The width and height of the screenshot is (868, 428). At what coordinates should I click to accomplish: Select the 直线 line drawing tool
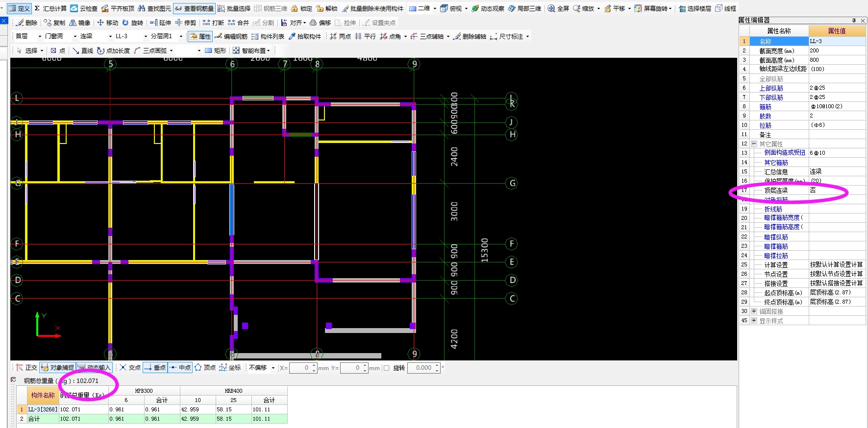[x=82, y=50]
